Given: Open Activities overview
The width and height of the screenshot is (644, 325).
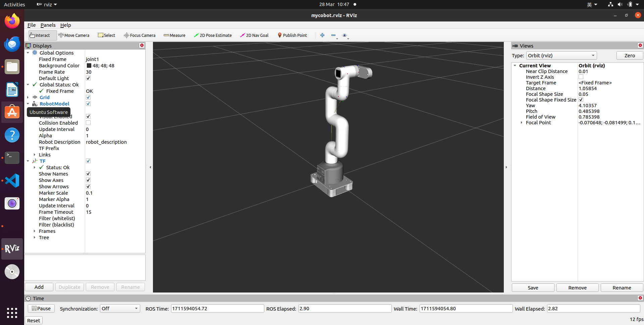Looking at the screenshot, I should (x=14, y=4).
